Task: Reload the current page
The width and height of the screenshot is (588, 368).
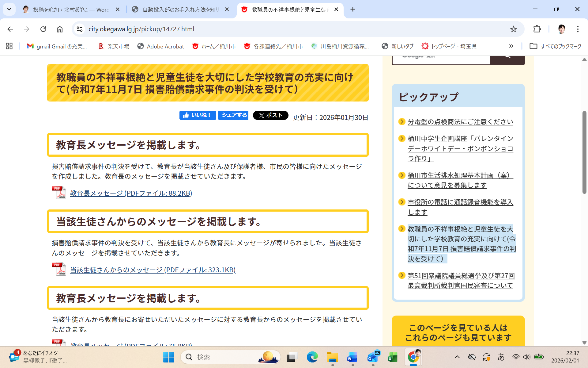Action: (x=43, y=29)
